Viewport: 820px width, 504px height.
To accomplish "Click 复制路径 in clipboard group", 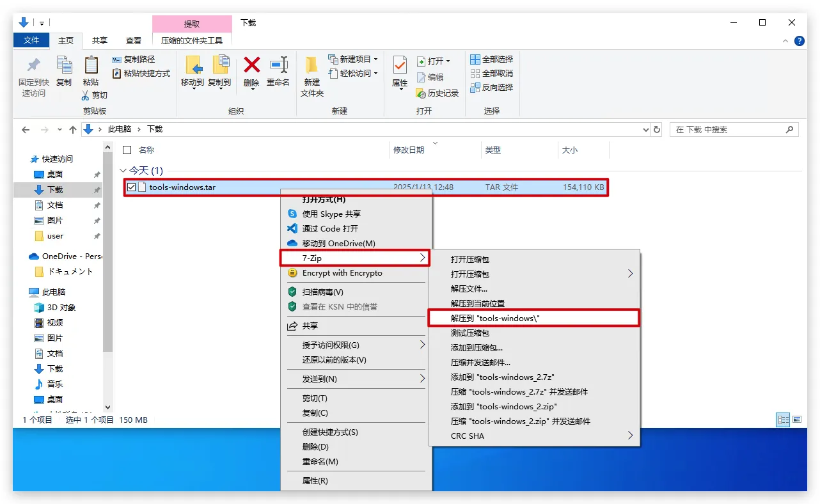I will [139, 59].
